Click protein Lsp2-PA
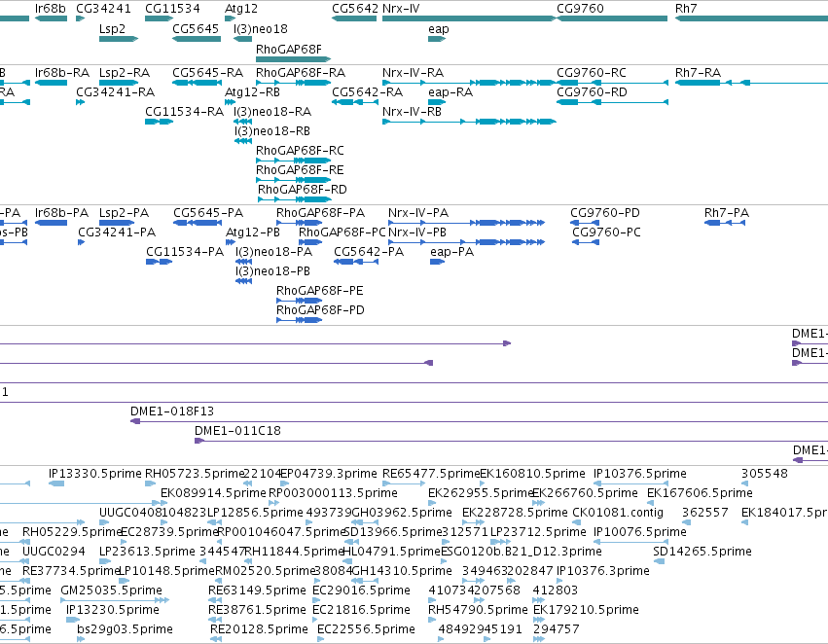828x644 pixels. (125, 213)
